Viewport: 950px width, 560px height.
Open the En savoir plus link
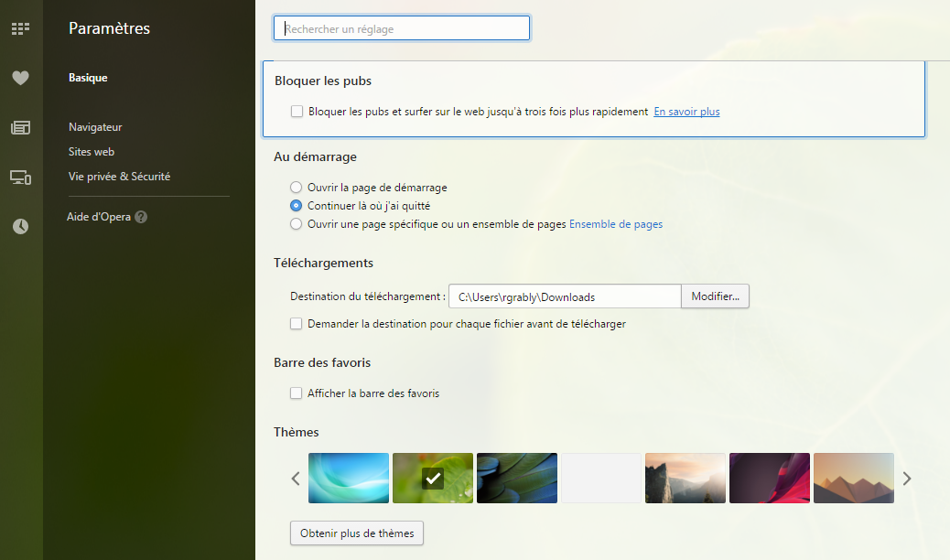(686, 112)
